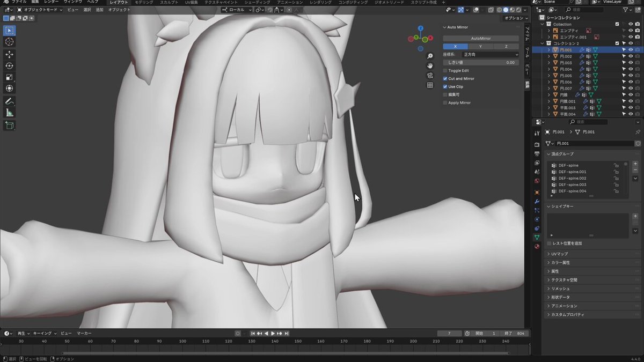Open the viewport 追加 menu

[x=99, y=10]
